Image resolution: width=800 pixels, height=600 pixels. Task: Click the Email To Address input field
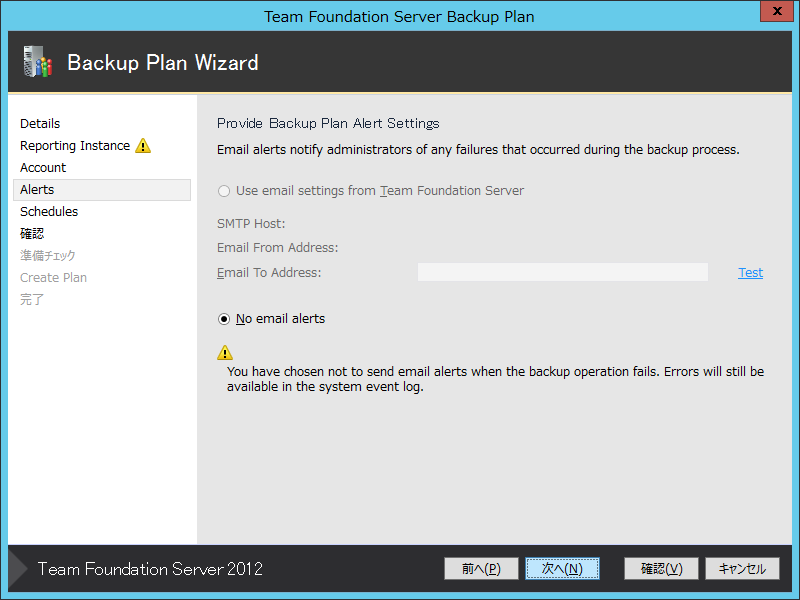coord(563,272)
